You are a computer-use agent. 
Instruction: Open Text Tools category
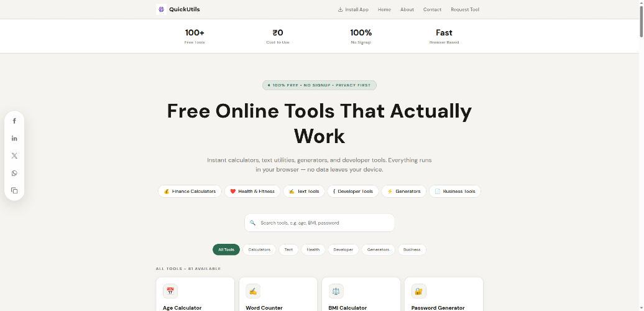(x=304, y=192)
